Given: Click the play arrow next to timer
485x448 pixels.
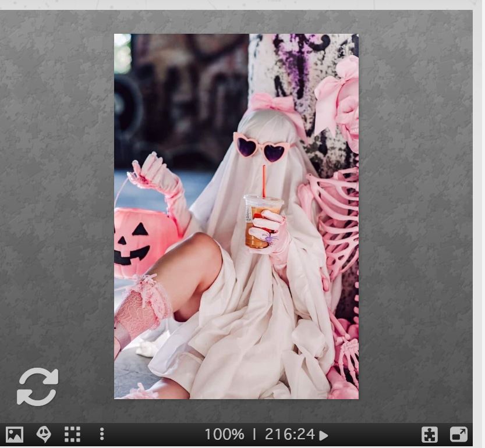Looking at the screenshot, I should (x=324, y=436).
